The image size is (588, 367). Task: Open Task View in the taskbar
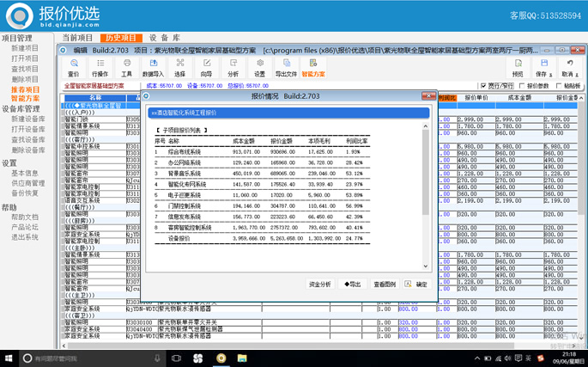[176, 358]
